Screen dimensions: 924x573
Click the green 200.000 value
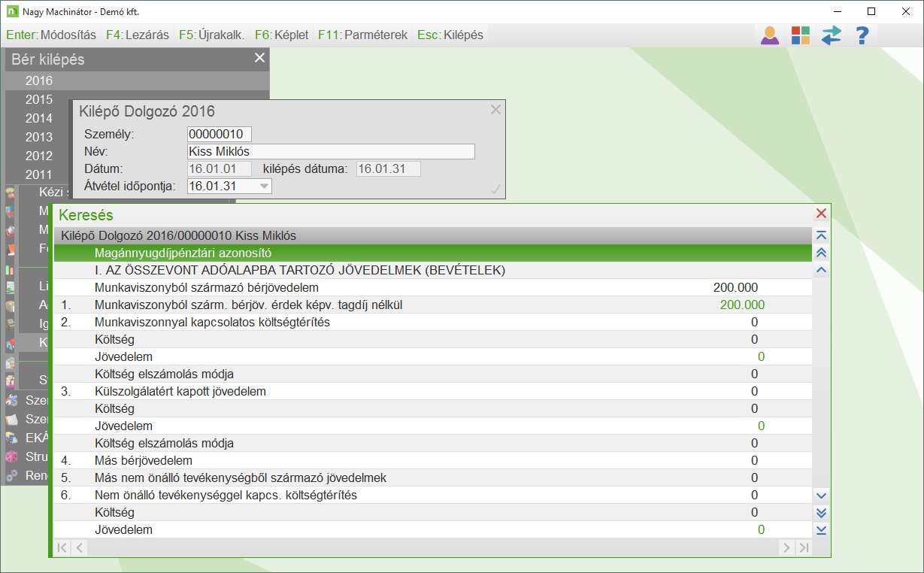(742, 305)
